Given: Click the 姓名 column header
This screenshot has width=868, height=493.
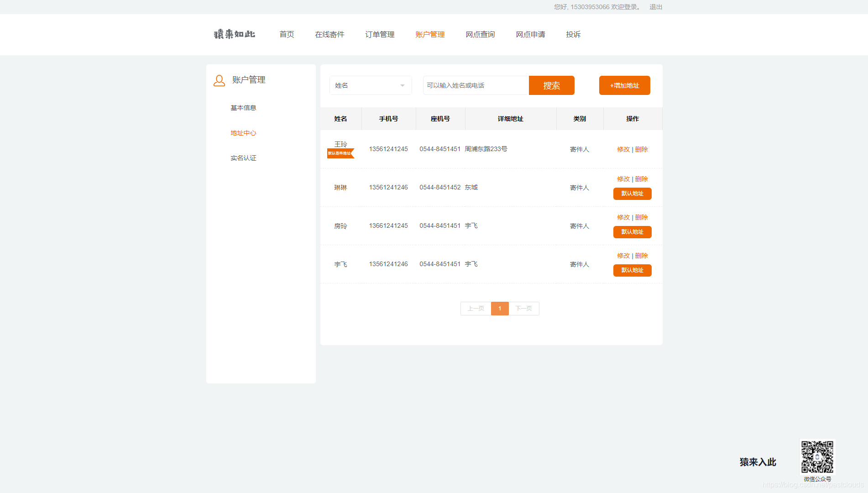Looking at the screenshot, I should 340,119.
